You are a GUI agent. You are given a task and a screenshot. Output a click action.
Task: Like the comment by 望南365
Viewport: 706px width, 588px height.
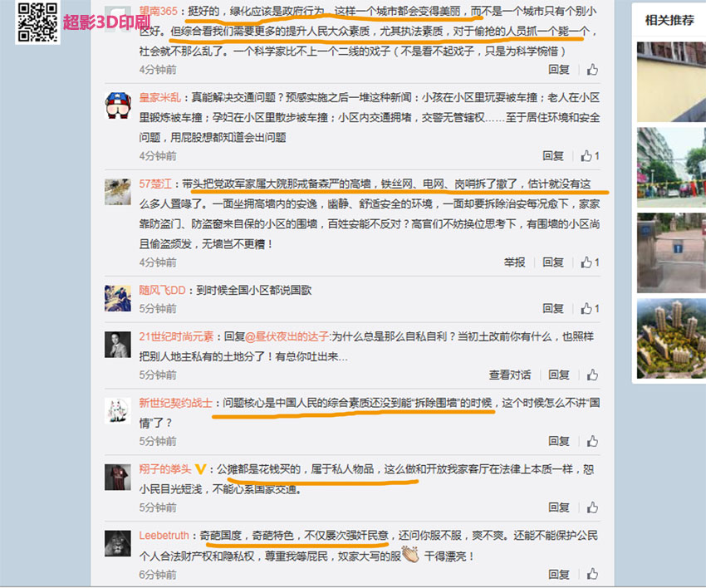[592, 69]
